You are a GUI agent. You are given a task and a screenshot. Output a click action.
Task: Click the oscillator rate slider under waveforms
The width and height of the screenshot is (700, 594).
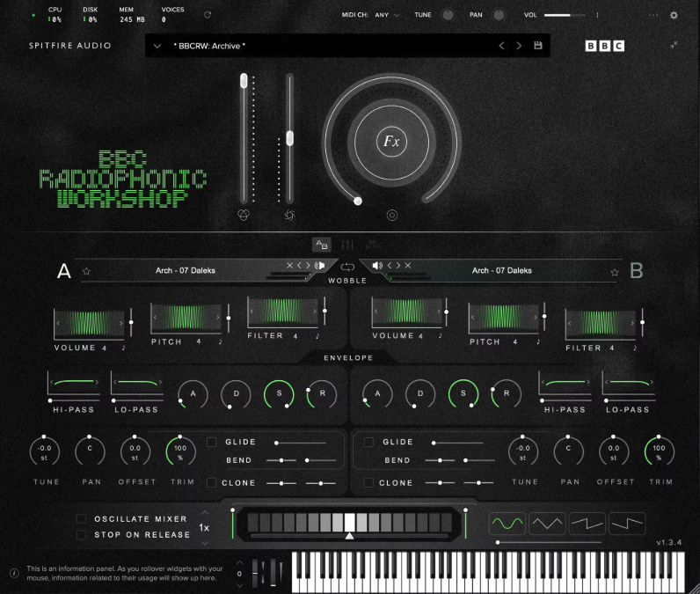pos(549,542)
